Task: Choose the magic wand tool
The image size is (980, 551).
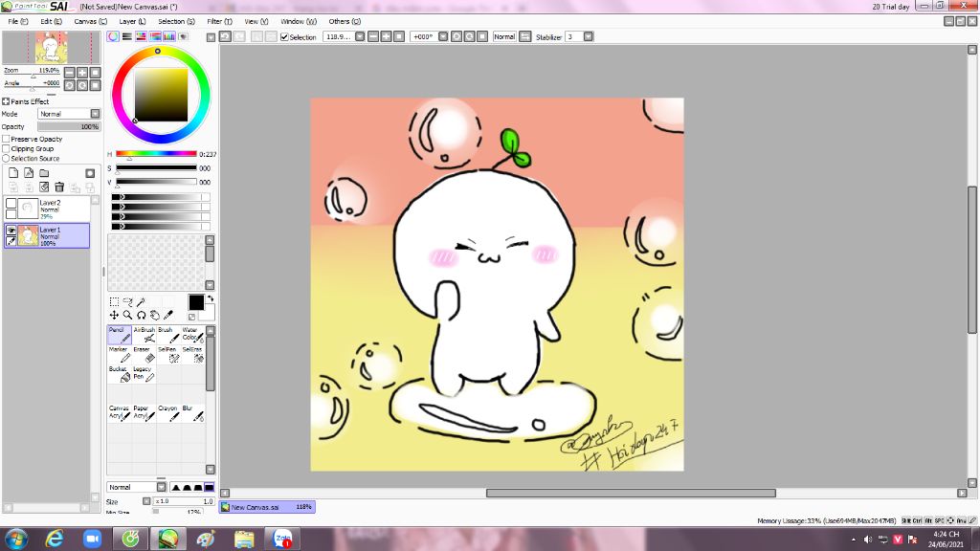Action: (142, 302)
